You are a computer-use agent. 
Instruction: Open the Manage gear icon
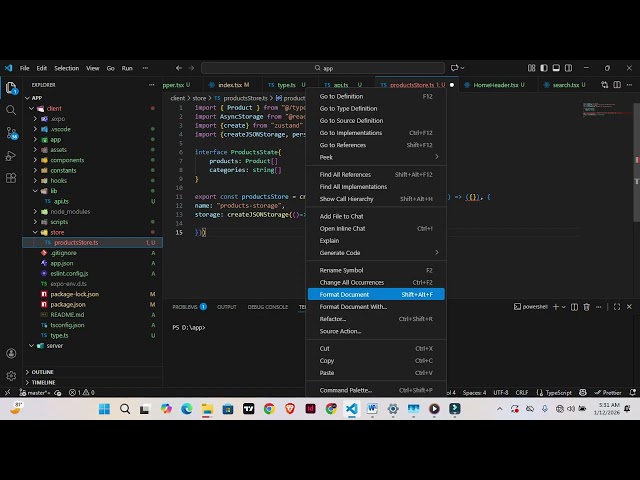tap(11, 376)
